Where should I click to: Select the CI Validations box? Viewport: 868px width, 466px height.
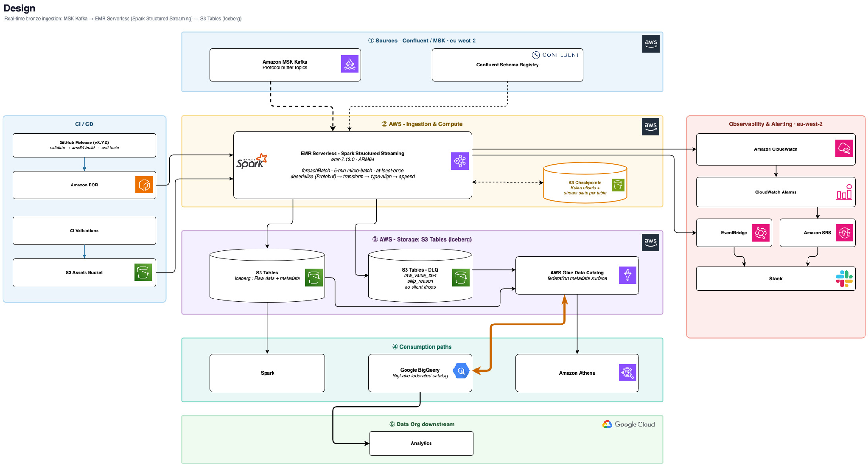(x=84, y=231)
